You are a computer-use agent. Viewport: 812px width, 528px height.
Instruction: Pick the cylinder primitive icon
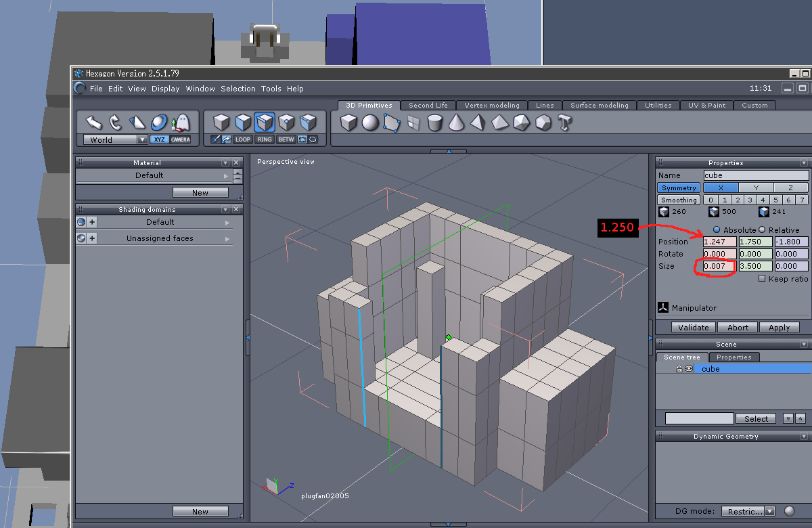tap(435, 123)
